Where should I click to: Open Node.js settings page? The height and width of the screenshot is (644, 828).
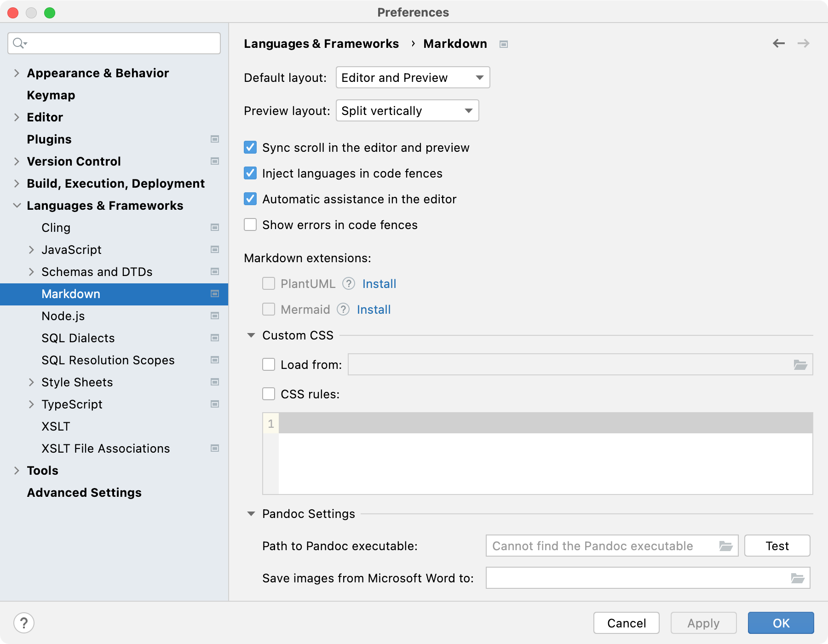(63, 316)
